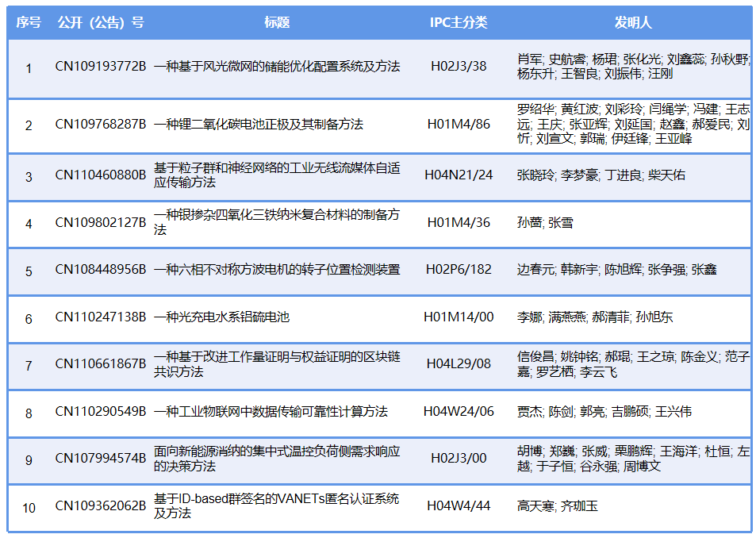Click title 一种锂二氧化碳电池正极及其制备方法
This screenshot has width=756, height=538.
tap(259, 124)
